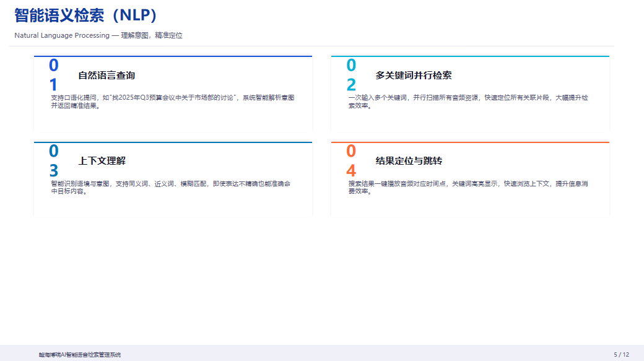The image size is (644, 361).
Task: Click the description starting 支持口语化提问
Action: click(173, 102)
